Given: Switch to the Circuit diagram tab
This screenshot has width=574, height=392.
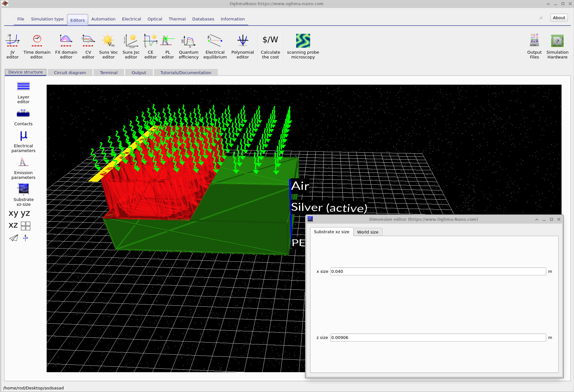Looking at the screenshot, I should [70, 72].
